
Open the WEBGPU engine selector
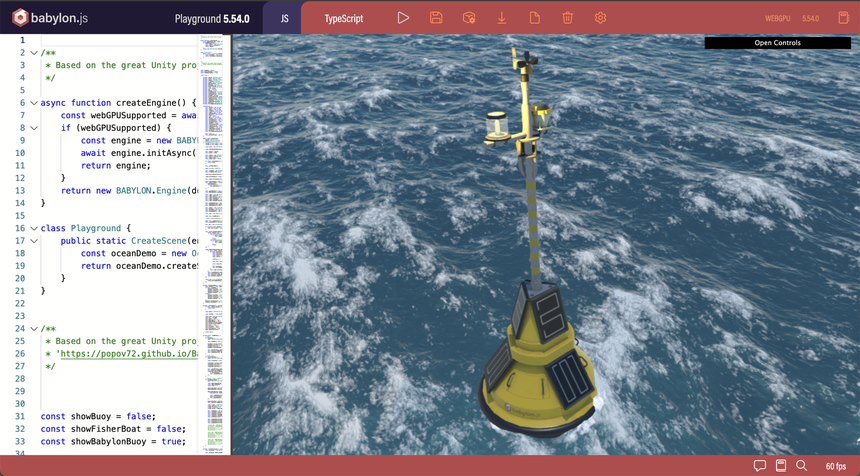(780, 18)
